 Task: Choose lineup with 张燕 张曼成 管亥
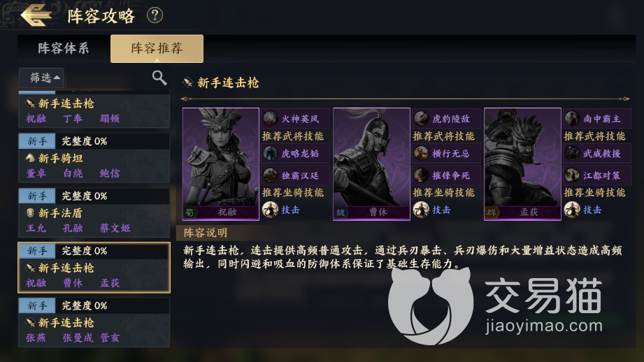coord(94,322)
